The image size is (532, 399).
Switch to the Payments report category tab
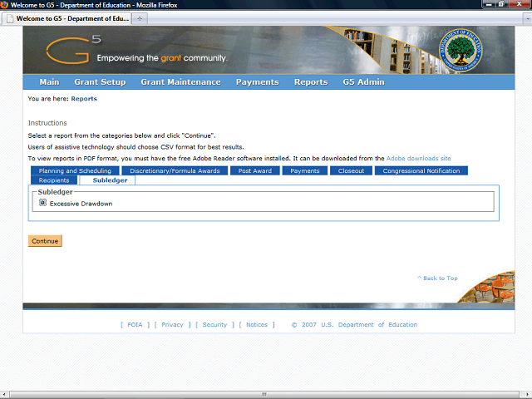(305, 170)
